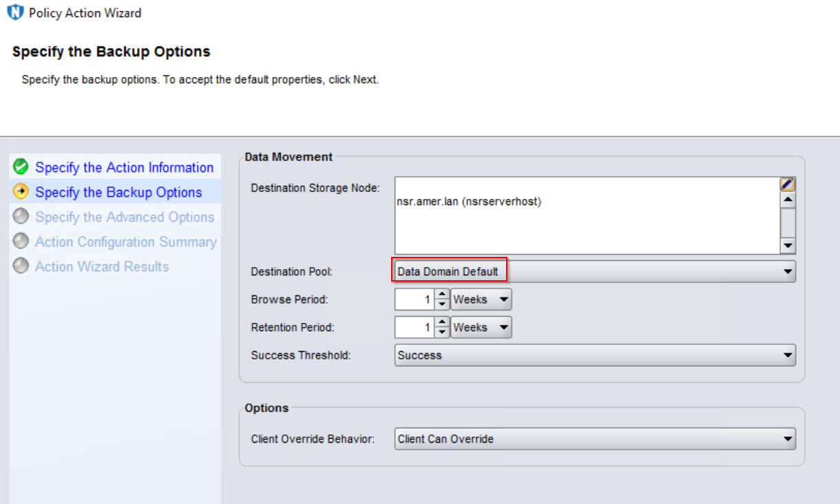
Task: Open the Destination Pool dropdown
Action: (x=788, y=272)
